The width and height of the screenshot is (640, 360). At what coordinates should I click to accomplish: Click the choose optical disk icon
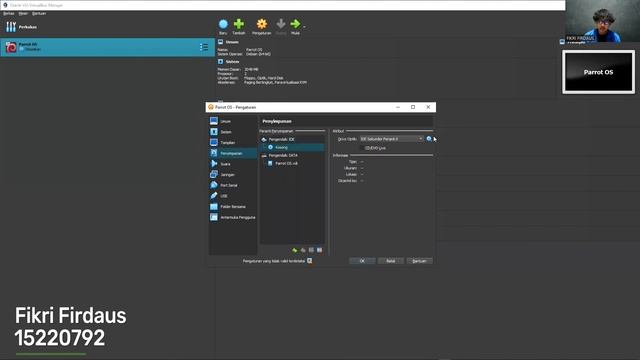coord(429,139)
